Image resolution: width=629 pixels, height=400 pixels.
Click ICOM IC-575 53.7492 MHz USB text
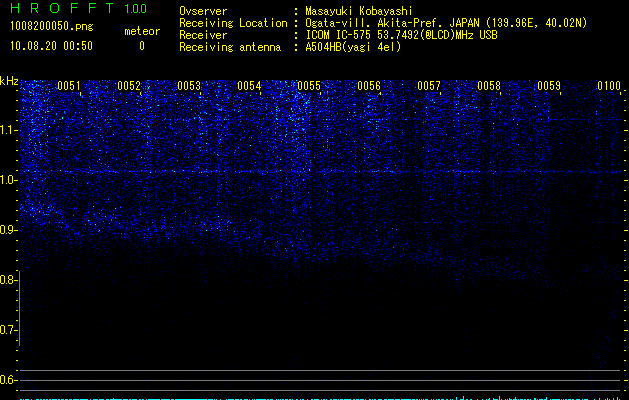click(x=401, y=35)
